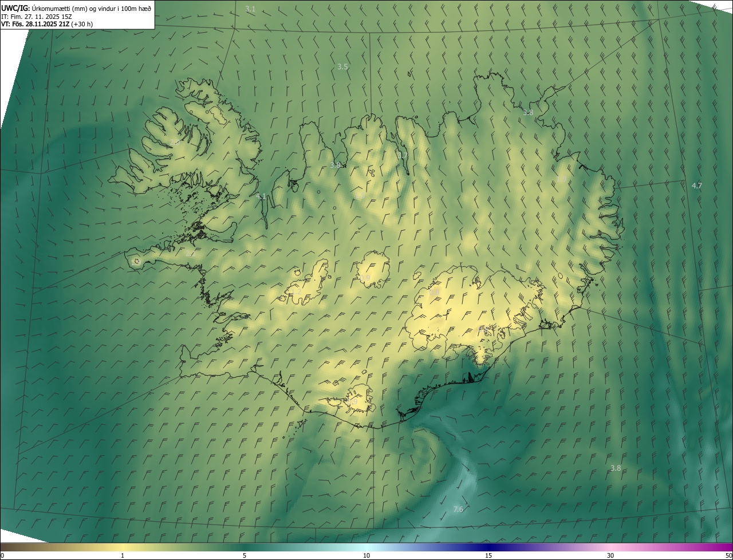
Task: Click the 4.7 value label on the map
Action: click(x=697, y=186)
